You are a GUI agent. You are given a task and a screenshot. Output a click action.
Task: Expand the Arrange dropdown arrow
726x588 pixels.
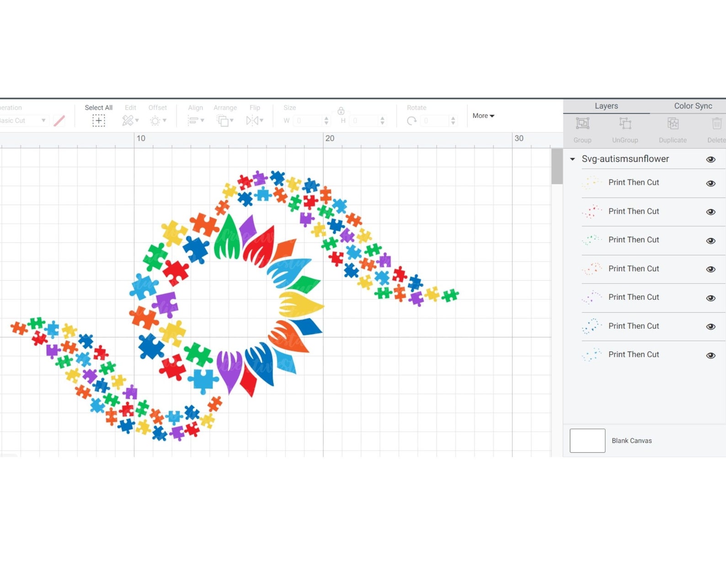(232, 121)
